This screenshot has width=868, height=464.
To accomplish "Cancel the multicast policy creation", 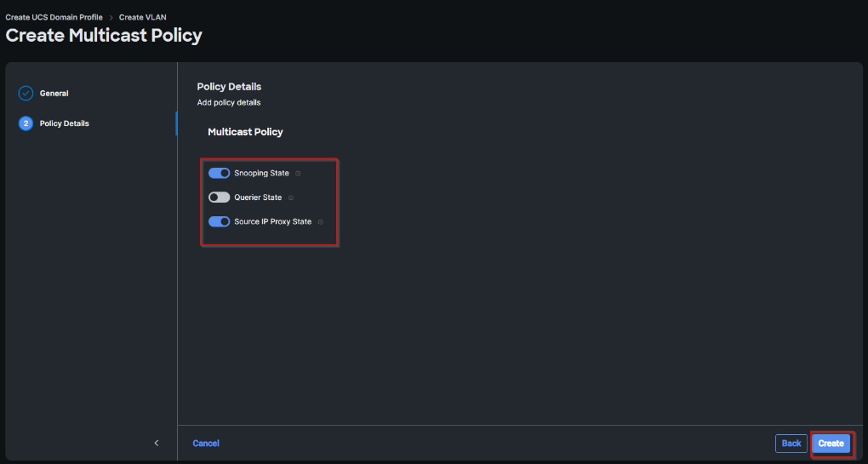I will [x=206, y=444].
